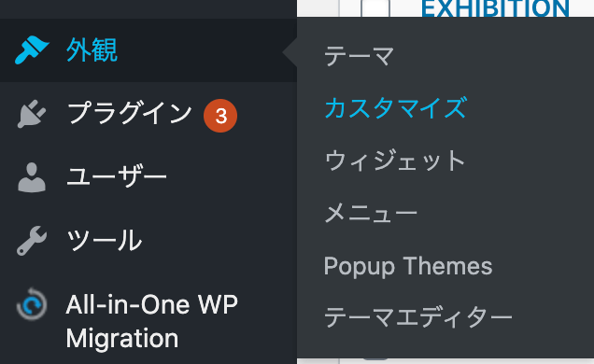Go to the ユーザー menu label
This screenshot has height=364, width=594.
(x=117, y=177)
